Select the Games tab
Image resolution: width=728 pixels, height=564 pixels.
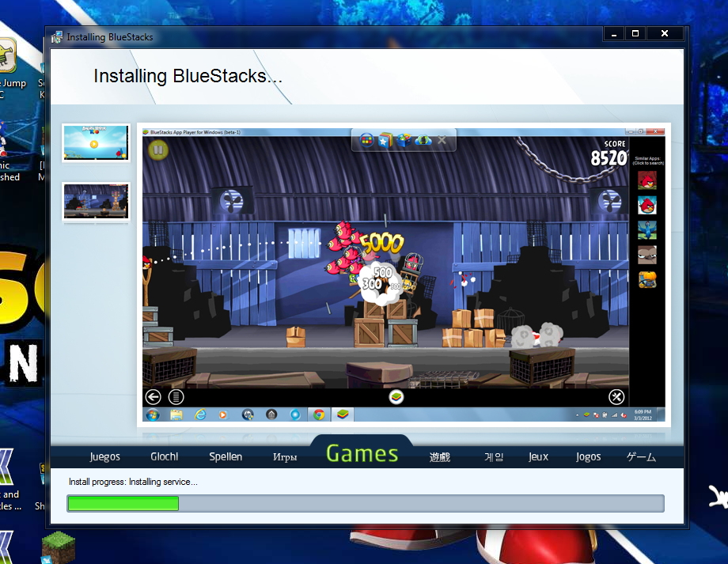(x=362, y=453)
